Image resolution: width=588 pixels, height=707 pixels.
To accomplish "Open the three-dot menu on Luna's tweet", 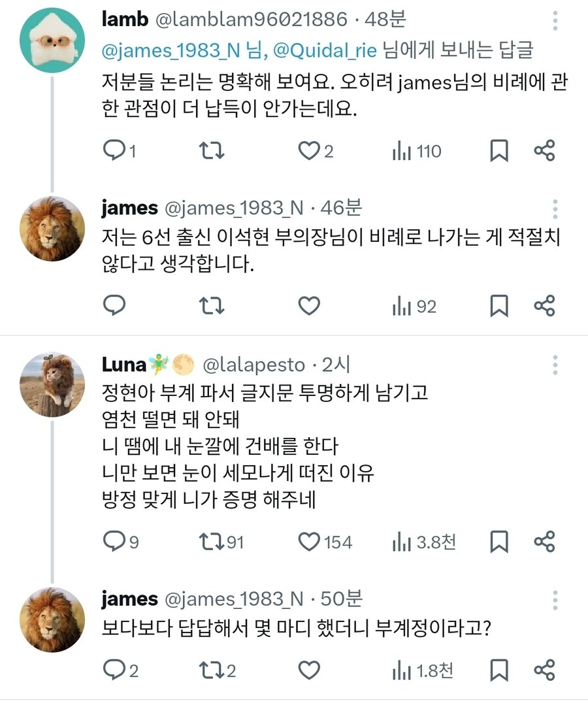I will [554, 364].
